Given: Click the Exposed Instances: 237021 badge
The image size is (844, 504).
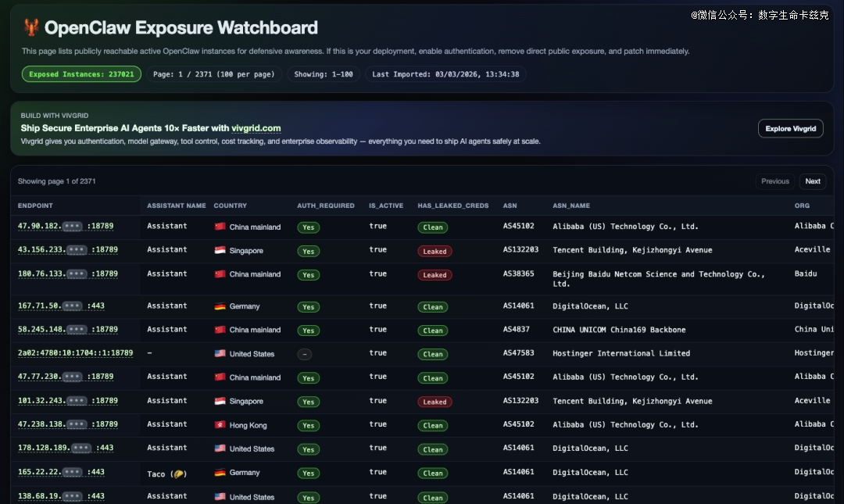Looking at the screenshot, I should click(x=81, y=74).
